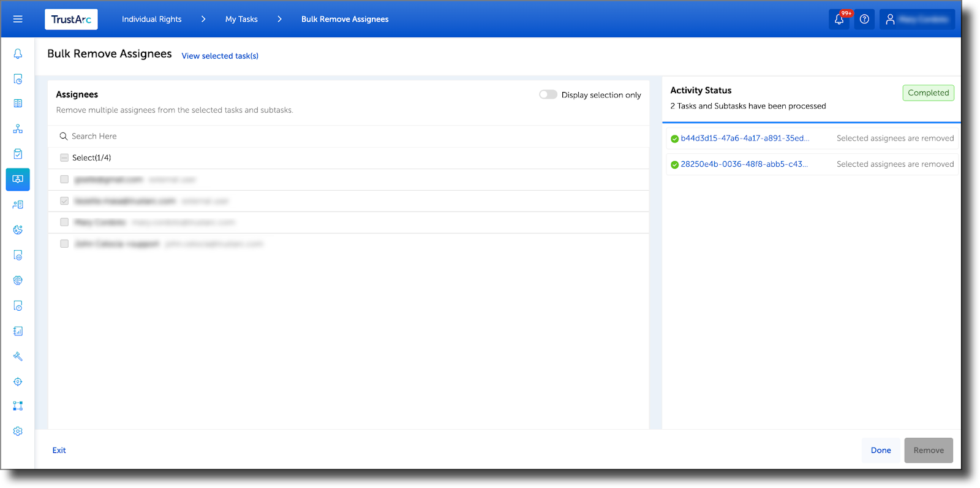Open the sidebar chart report icon
980x488 pixels.
click(x=18, y=331)
